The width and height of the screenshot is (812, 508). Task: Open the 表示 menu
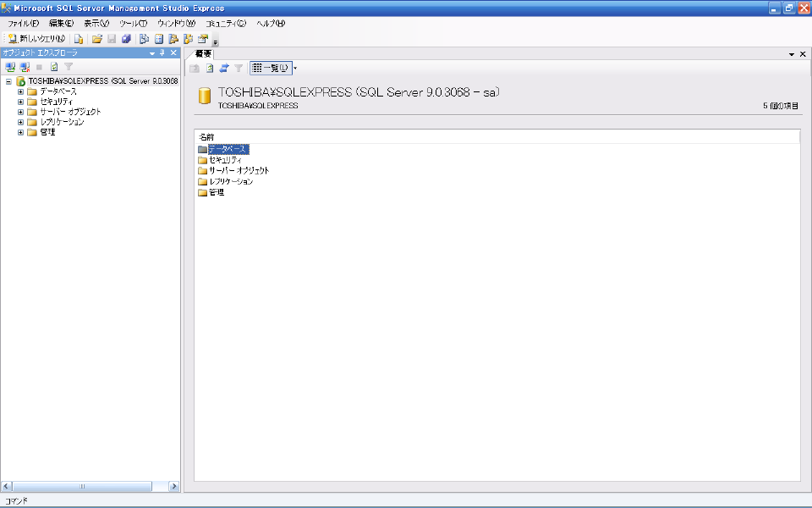pyautogui.click(x=96, y=24)
